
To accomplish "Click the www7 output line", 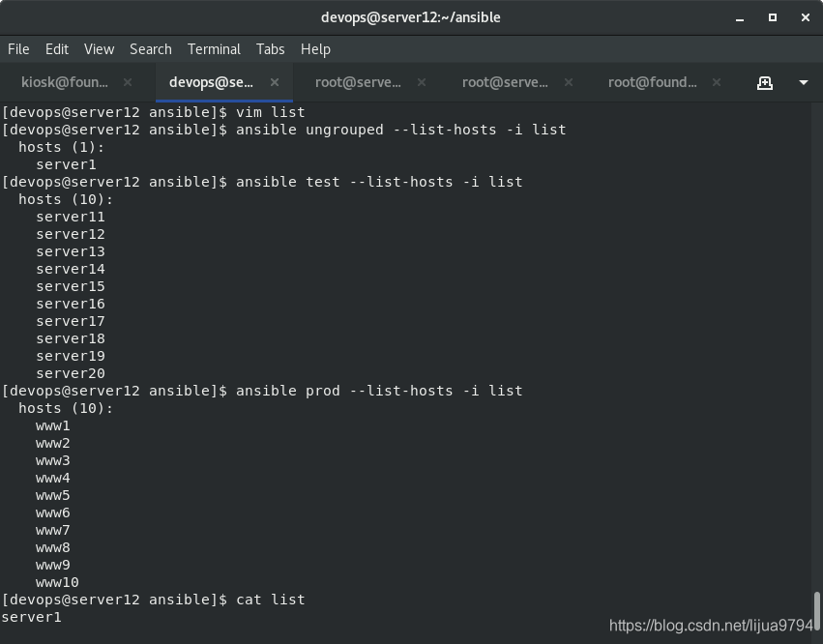I will pos(53,530).
